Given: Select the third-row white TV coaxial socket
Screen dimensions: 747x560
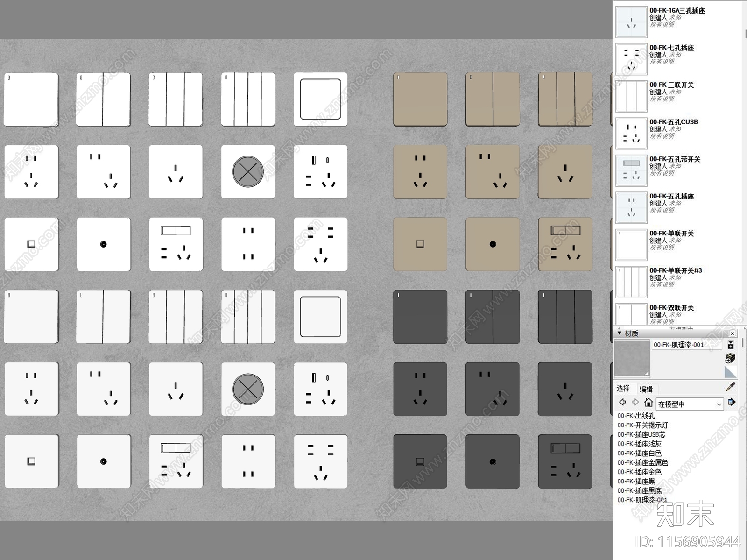Looking at the screenshot, I should click(x=103, y=244).
